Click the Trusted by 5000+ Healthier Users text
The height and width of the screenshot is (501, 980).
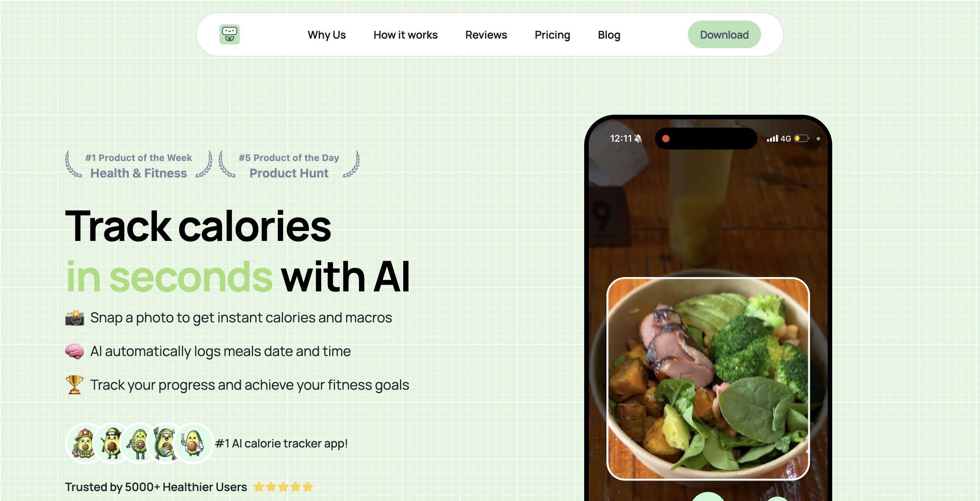pos(156,487)
